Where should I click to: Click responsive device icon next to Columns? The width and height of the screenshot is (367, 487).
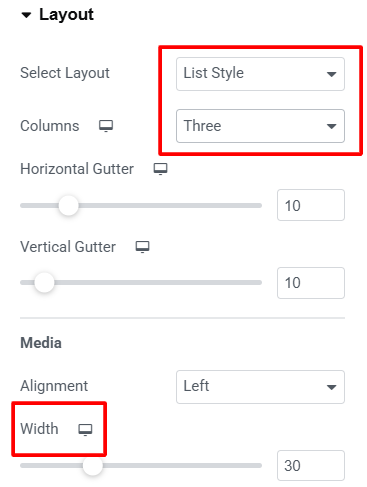pyautogui.click(x=106, y=126)
